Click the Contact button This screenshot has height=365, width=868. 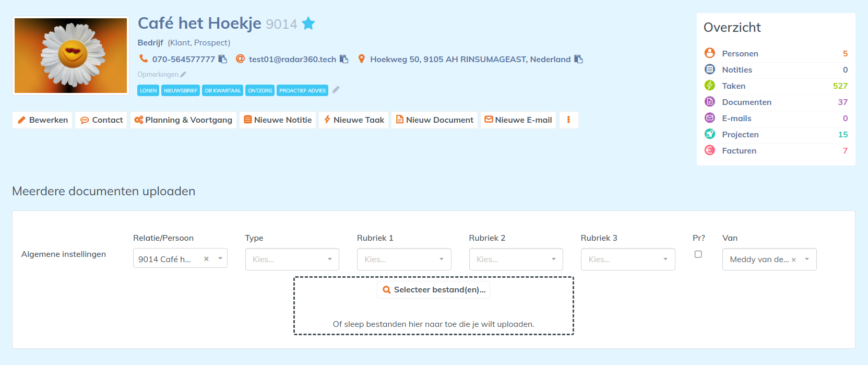(x=101, y=120)
